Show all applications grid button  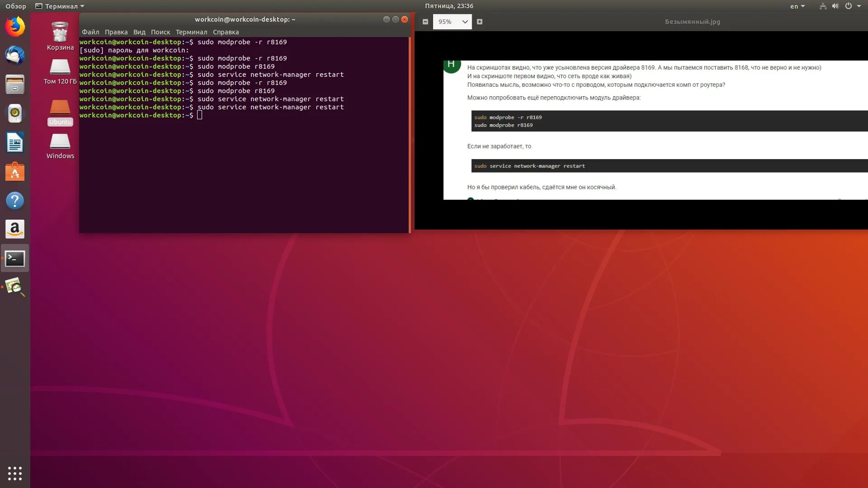[15, 473]
